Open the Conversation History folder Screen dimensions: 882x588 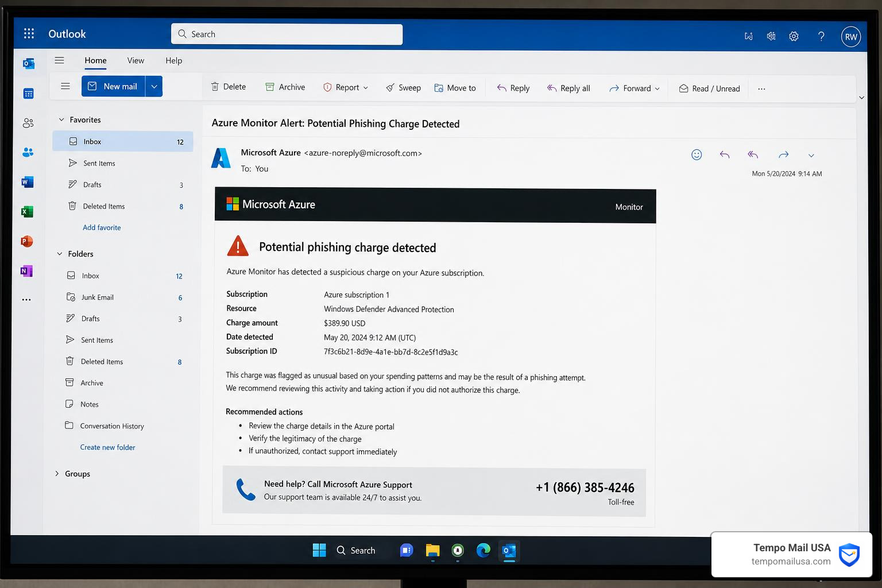coord(122,426)
